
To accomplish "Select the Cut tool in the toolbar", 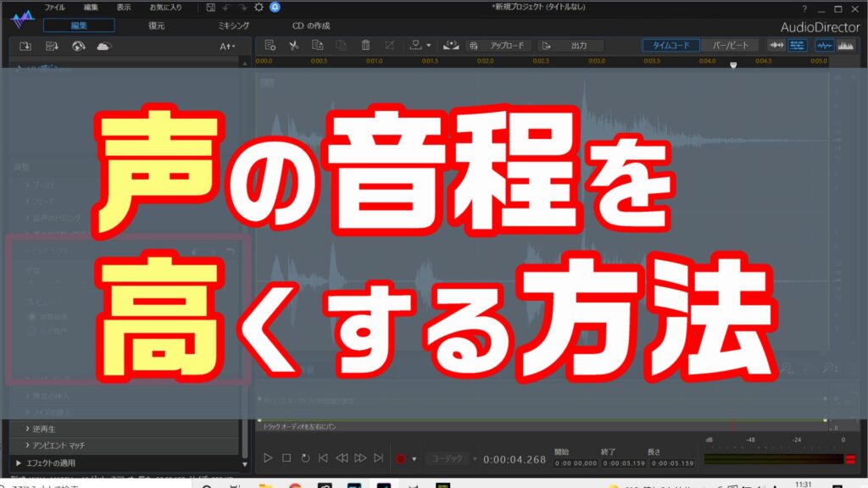I will tap(295, 45).
